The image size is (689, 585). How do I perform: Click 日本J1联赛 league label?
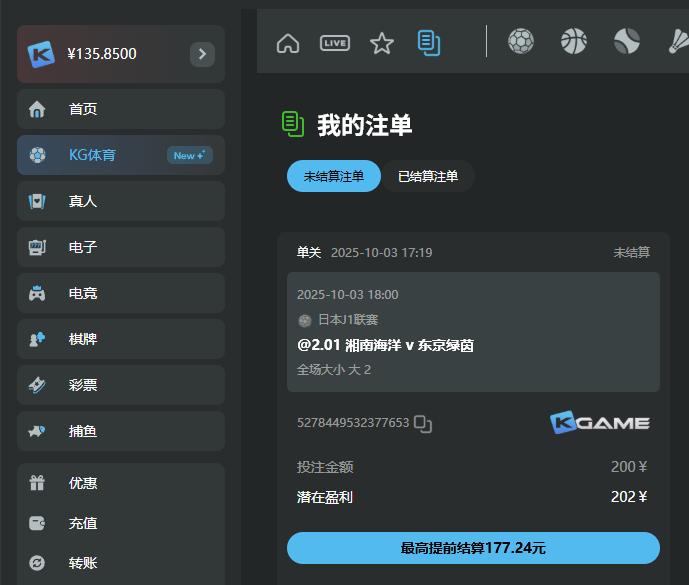348,320
